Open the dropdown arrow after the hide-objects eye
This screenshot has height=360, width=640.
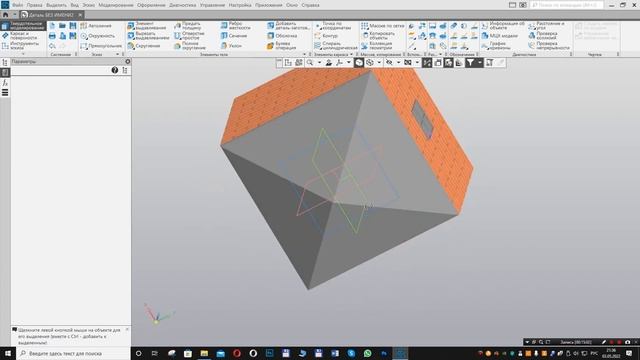click(398, 62)
